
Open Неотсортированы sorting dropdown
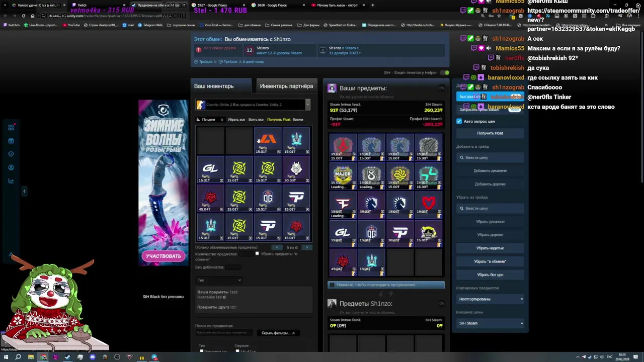point(491,299)
